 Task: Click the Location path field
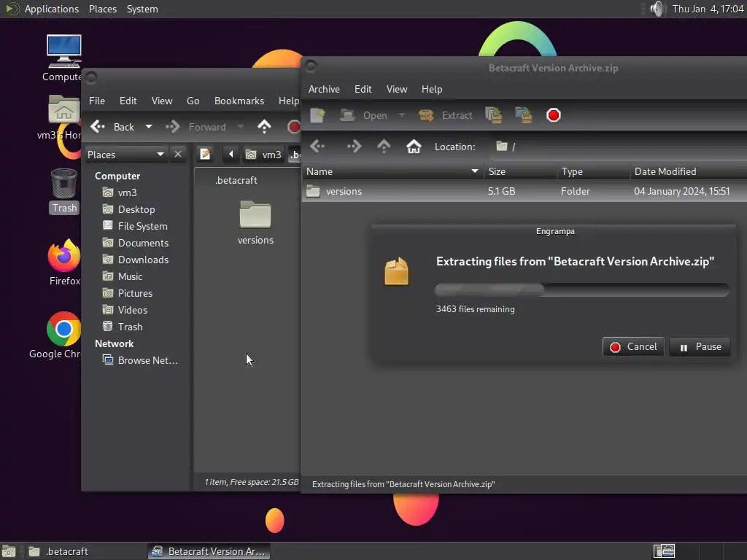[x=619, y=146]
